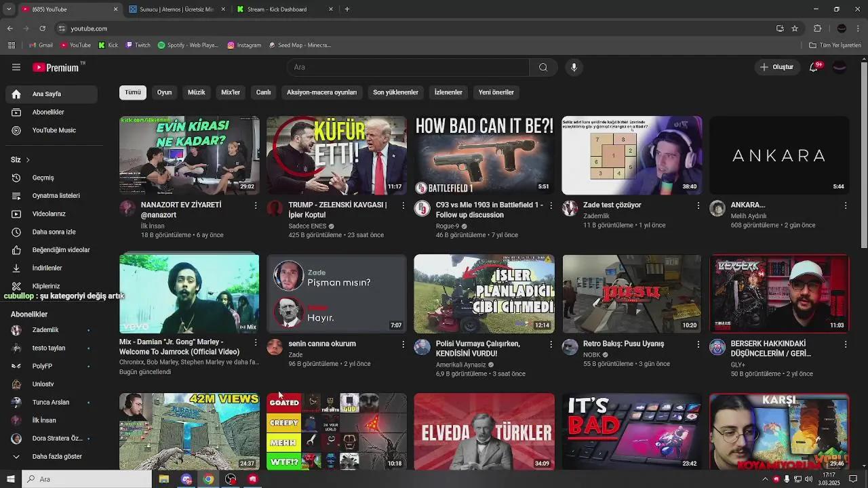The image size is (868, 488).
Task: Open the notifications bell
Action: click(812, 67)
